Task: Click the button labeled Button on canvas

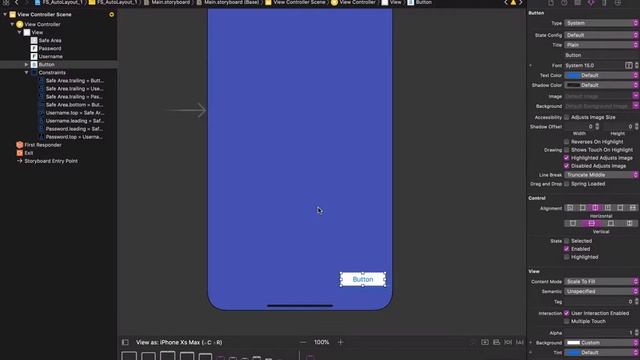Action: (363, 280)
